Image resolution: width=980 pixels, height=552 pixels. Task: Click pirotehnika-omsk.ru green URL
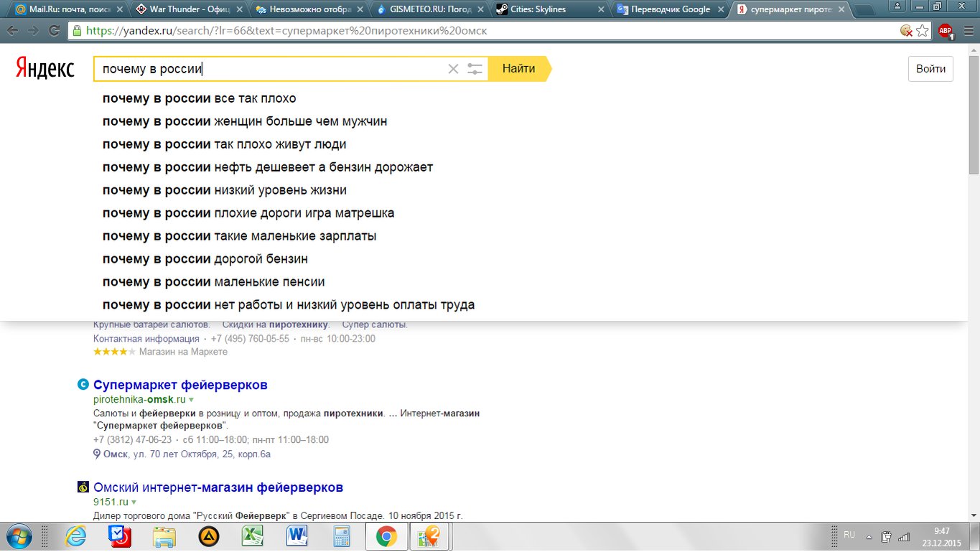139,399
